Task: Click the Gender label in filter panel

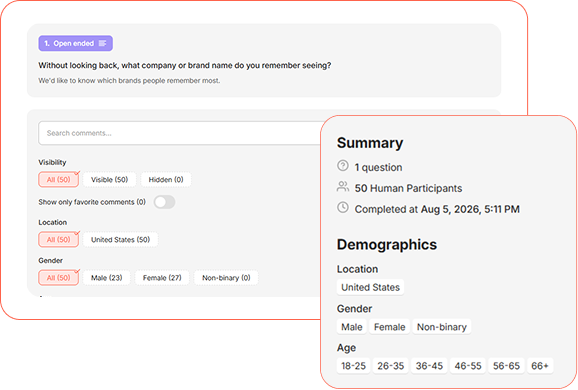Action: coord(51,261)
